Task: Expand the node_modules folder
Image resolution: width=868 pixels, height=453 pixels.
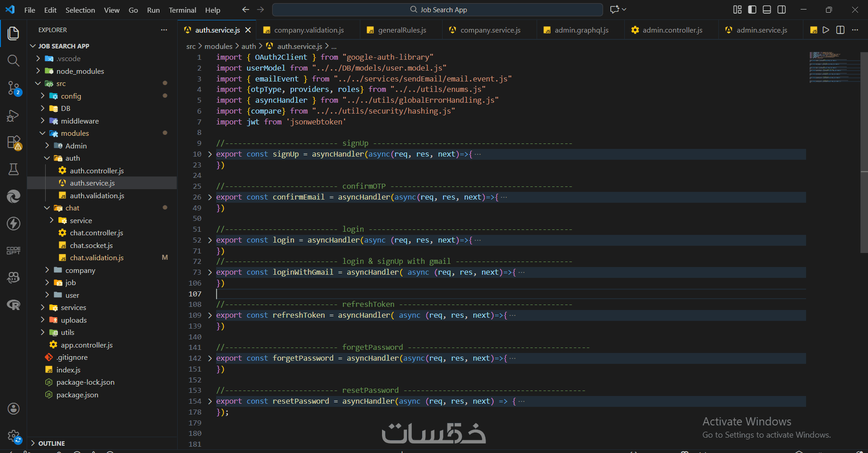Action: pos(38,71)
